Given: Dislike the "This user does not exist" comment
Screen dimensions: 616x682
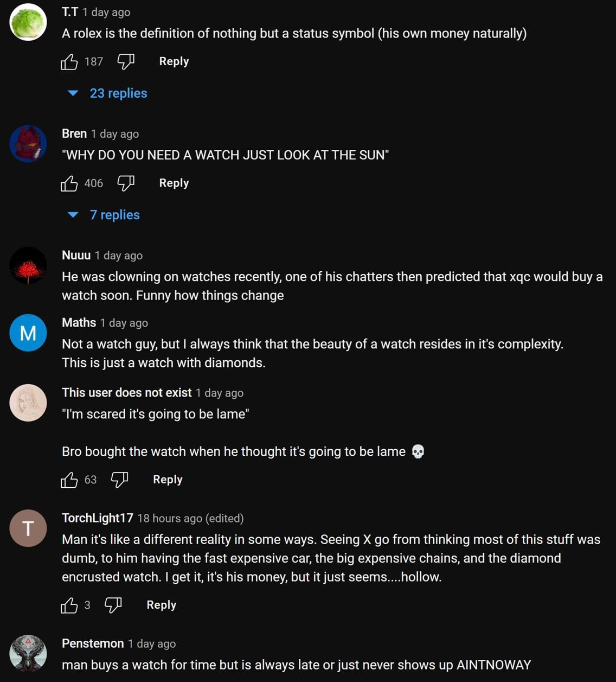Looking at the screenshot, I should click(119, 480).
